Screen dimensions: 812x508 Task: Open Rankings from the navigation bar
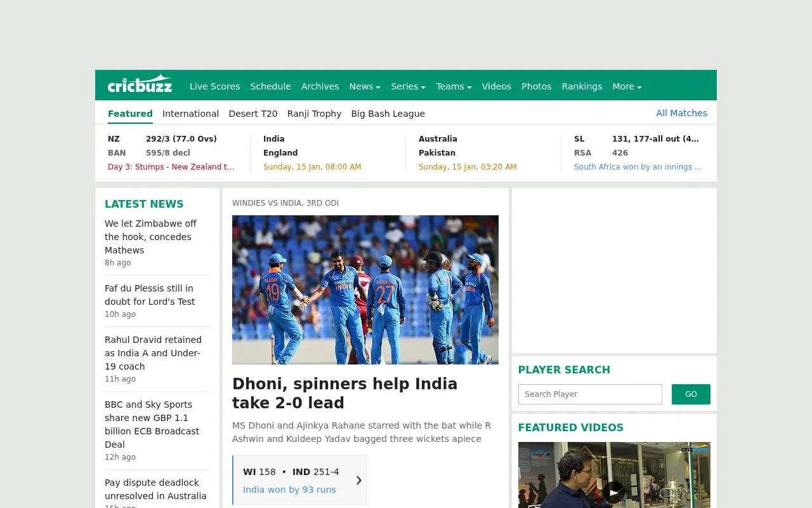click(582, 86)
